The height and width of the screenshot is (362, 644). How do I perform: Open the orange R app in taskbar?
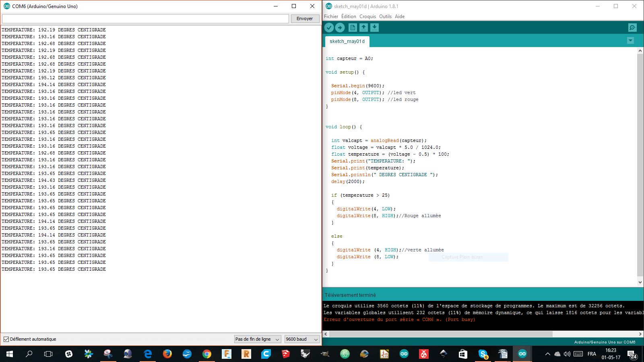pyautogui.click(x=246, y=354)
